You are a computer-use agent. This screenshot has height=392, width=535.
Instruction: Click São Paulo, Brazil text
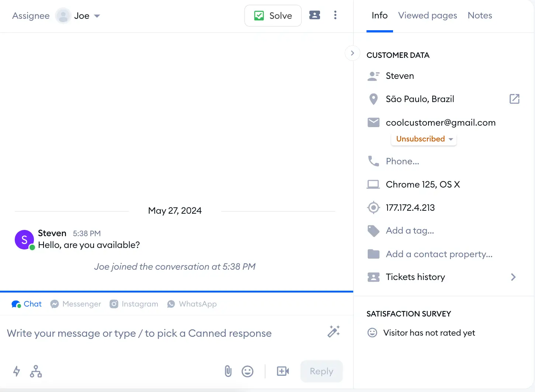(420, 99)
